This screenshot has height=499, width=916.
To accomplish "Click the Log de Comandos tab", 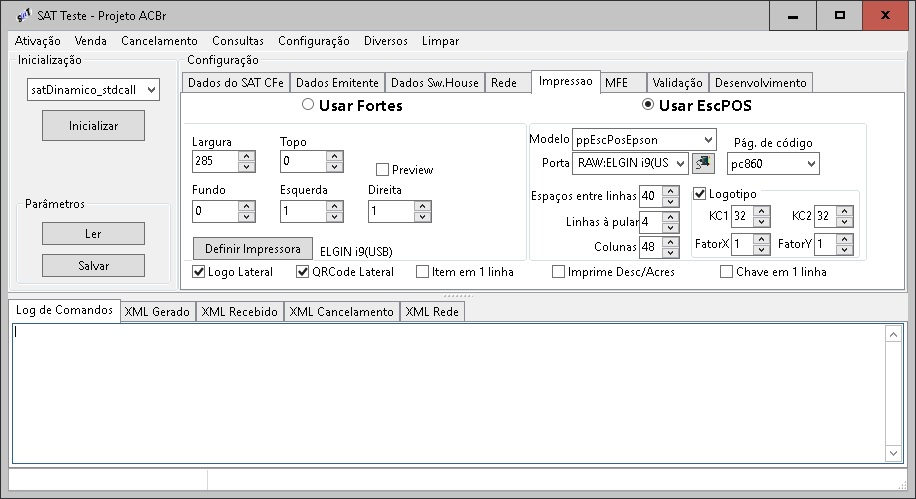I will pos(64,310).
